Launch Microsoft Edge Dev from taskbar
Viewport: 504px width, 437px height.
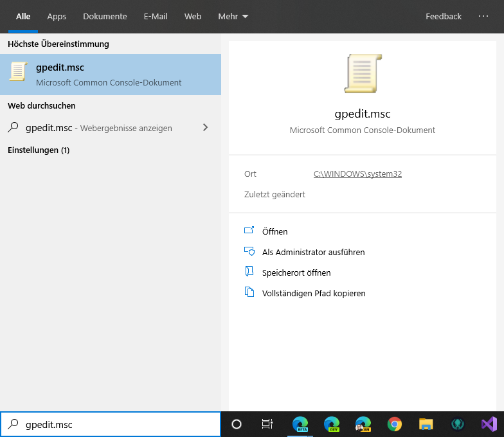[332, 424]
